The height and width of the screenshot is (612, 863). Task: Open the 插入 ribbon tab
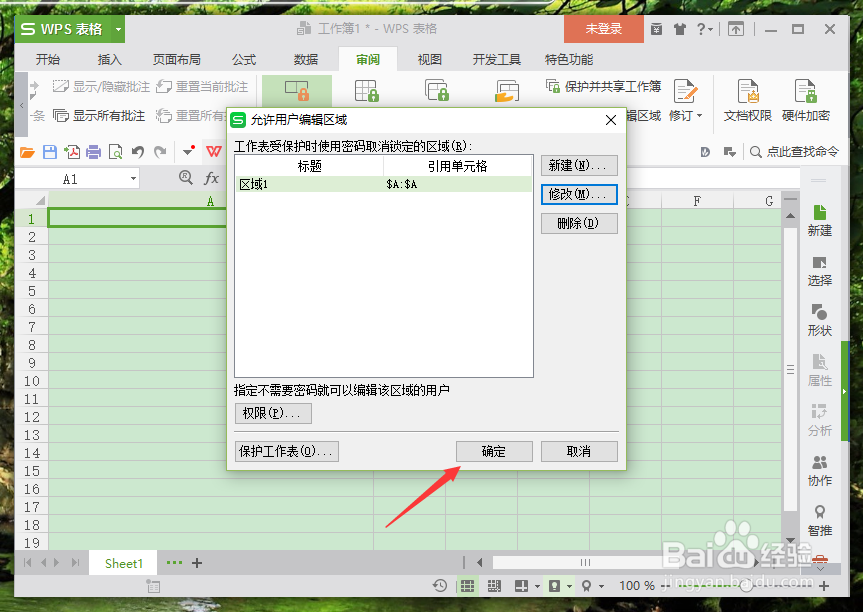[109, 59]
